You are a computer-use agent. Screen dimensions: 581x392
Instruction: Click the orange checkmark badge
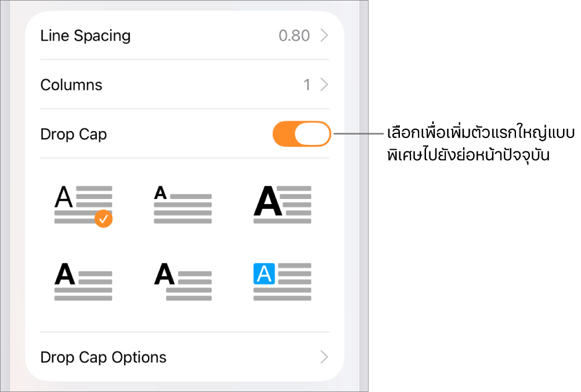tap(103, 219)
